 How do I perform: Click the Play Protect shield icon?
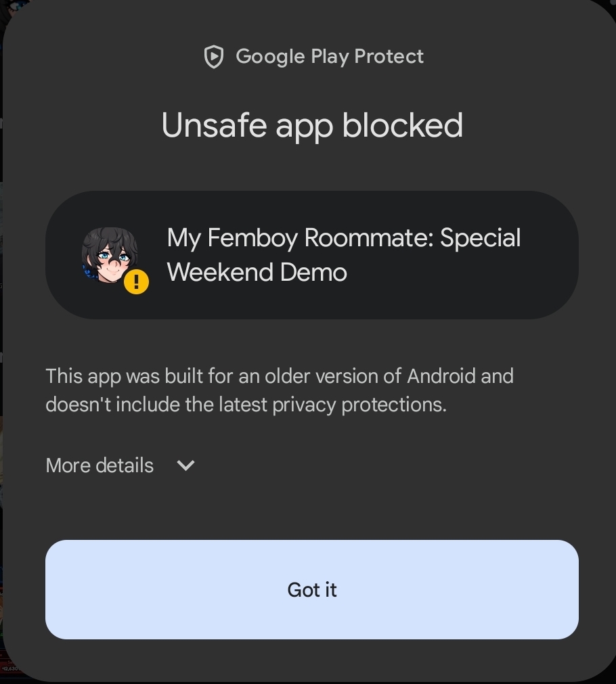tap(214, 57)
